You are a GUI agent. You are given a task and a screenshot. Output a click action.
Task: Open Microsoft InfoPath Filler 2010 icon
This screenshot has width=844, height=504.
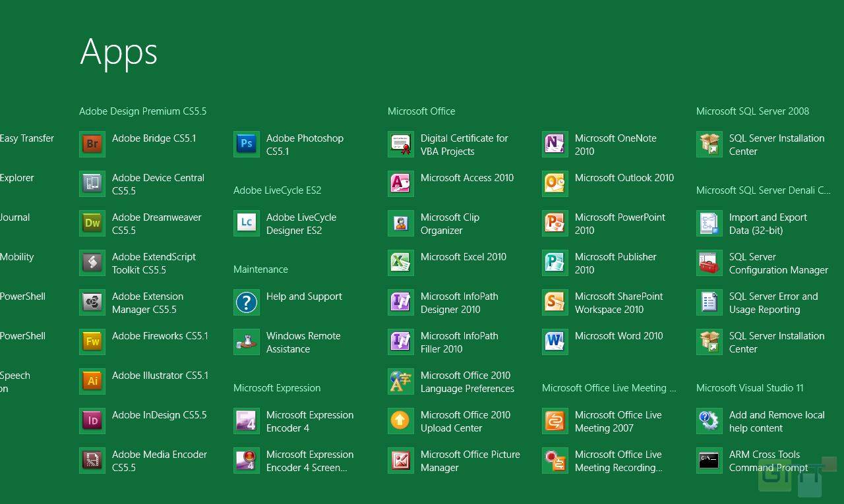(401, 342)
